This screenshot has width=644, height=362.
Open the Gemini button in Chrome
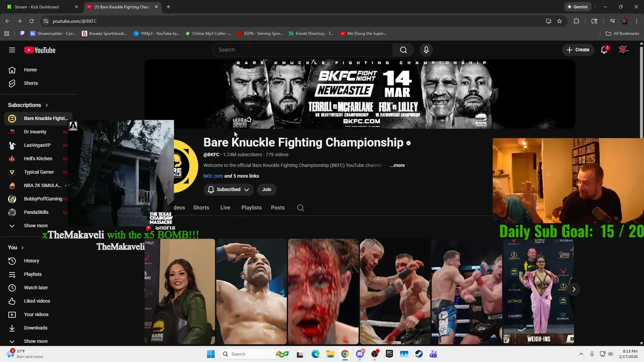577,7
